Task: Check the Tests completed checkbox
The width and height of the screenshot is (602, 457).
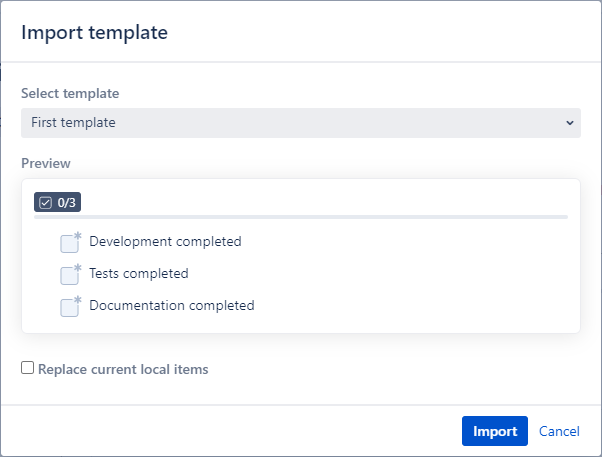Action: click(68, 276)
